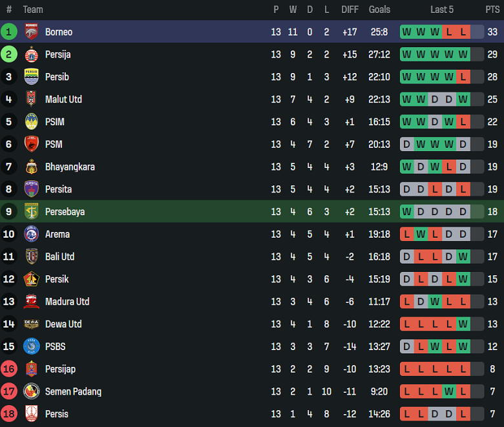The width and height of the screenshot is (504, 427).
Task: Click the Arema club badge
Action: click(31, 234)
